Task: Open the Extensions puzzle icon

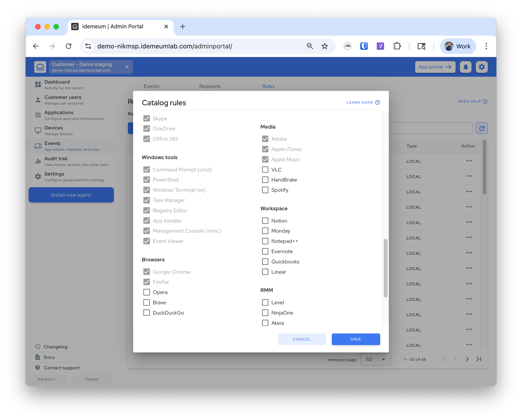Action: (x=397, y=46)
